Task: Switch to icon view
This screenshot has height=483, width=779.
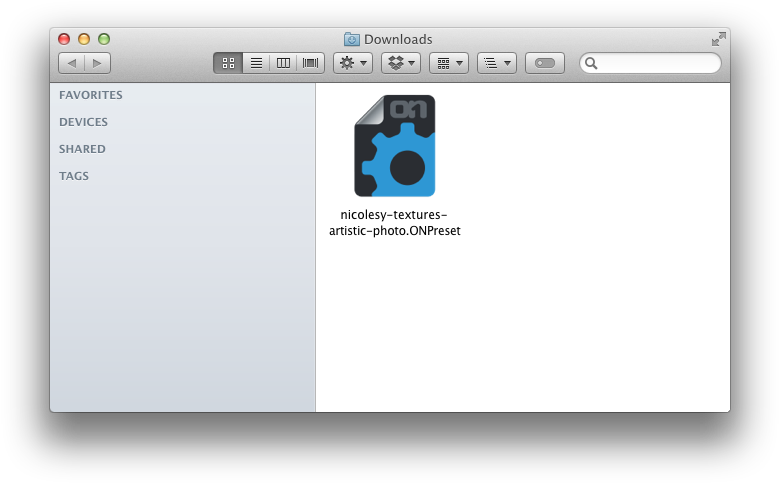Action: [228, 63]
